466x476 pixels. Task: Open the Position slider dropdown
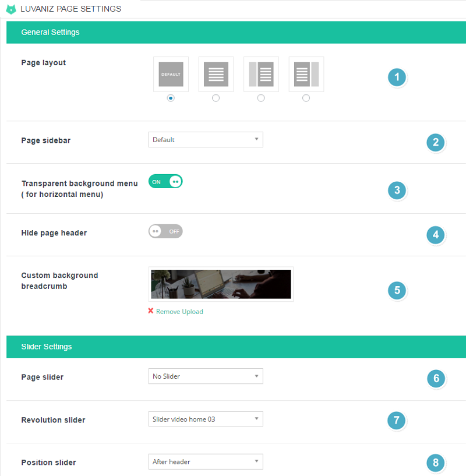click(x=206, y=462)
